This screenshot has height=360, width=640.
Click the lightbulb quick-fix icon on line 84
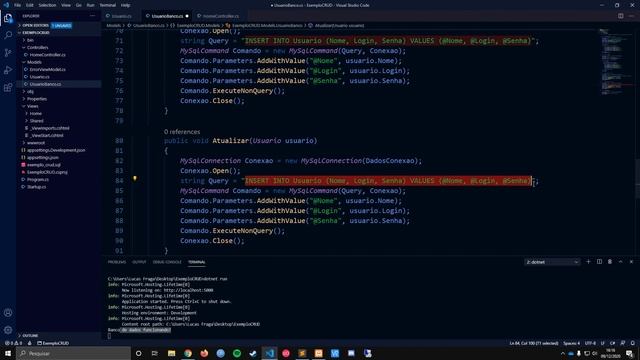click(x=135, y=178)
